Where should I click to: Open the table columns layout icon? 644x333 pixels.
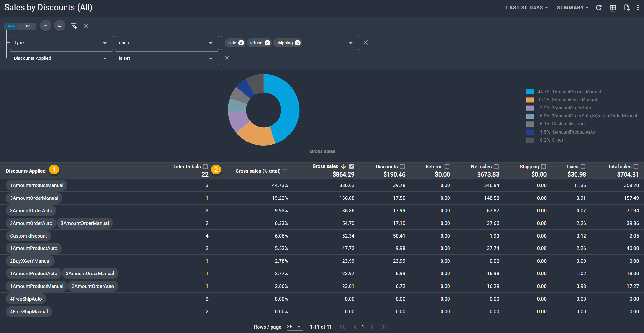click(x=612, y=8)
